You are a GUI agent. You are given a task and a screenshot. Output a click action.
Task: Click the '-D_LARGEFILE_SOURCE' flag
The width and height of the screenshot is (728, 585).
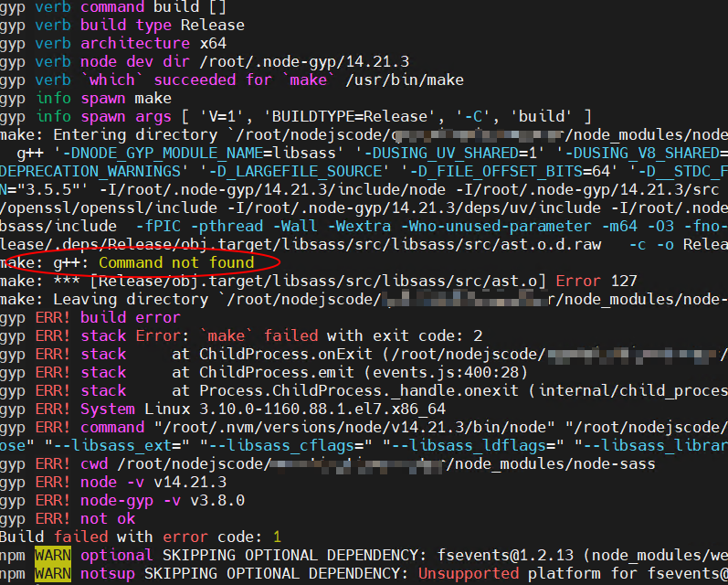click(x=294, y=172)
